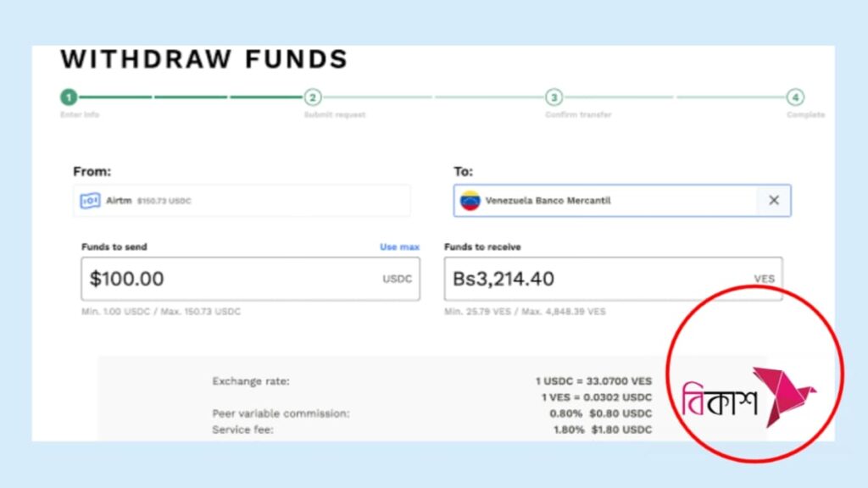Select the step 3 Confirm transfer circle
Viewport: 868px width, 488px height.
554,97
